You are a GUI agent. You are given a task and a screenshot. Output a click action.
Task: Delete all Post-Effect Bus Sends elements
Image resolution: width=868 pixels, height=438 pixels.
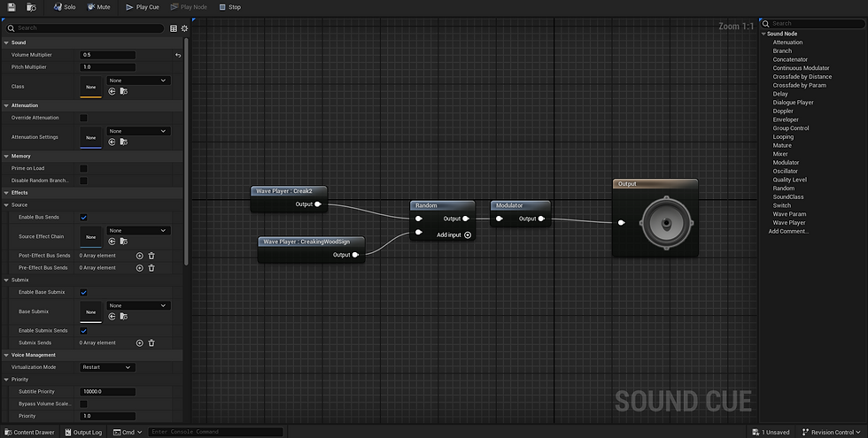pos(151,256)
